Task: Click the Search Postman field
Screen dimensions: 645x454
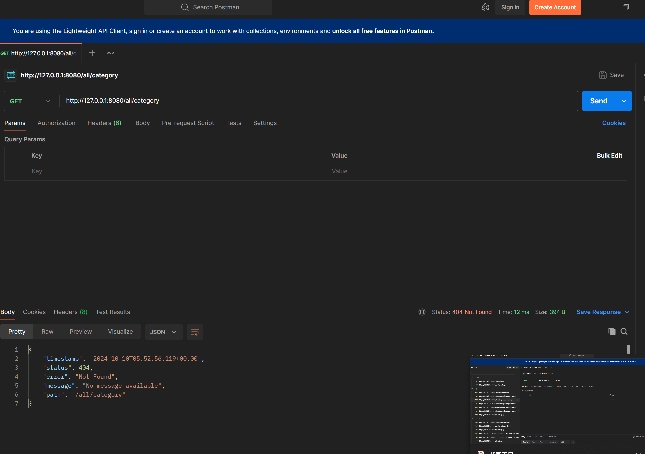Action: [208, 7]
